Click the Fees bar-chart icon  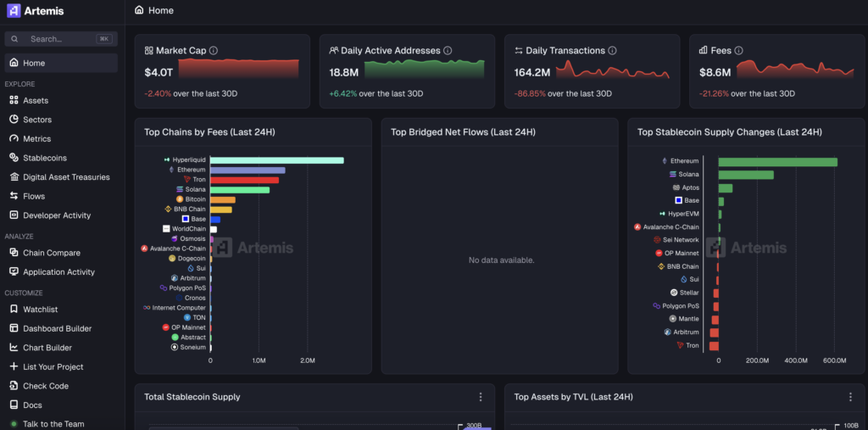(703, 50)
